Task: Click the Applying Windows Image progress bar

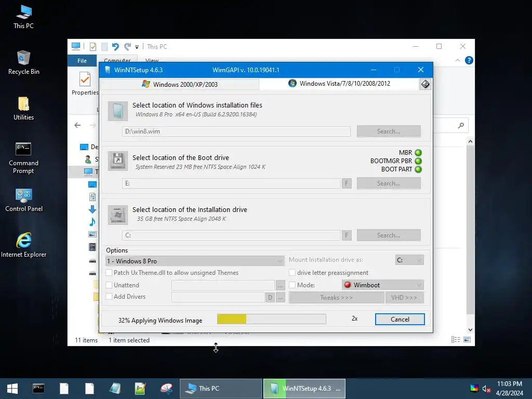Action: coord(271,319)
